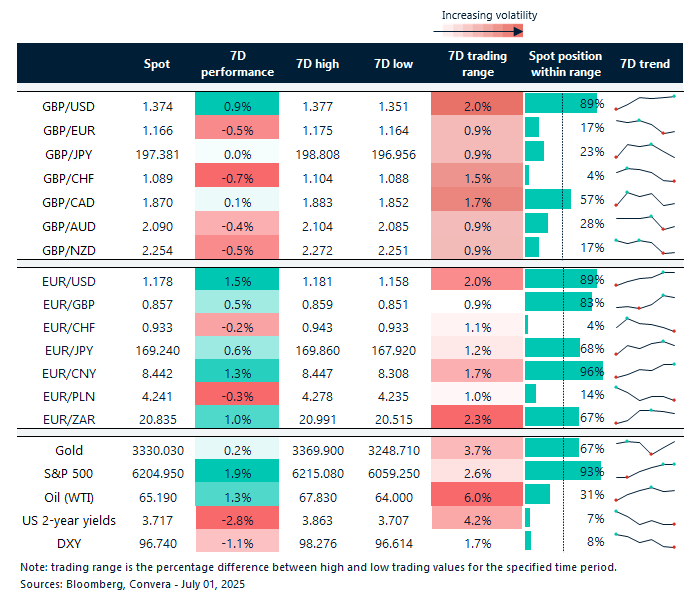Click the Oil (WTI) 6.0% trading range cell

click(477, 494)
